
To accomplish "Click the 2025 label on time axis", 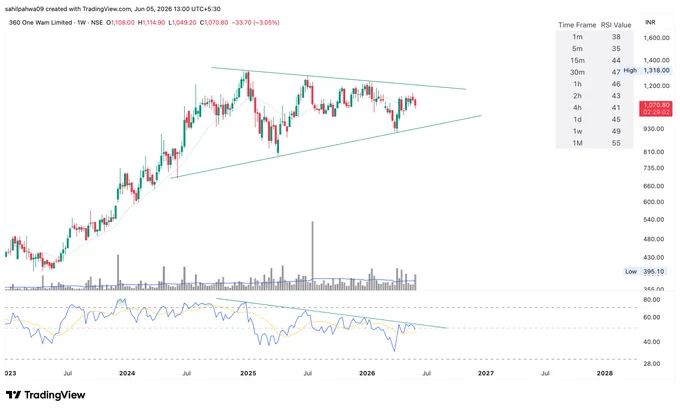I will [x=248, y=373].
